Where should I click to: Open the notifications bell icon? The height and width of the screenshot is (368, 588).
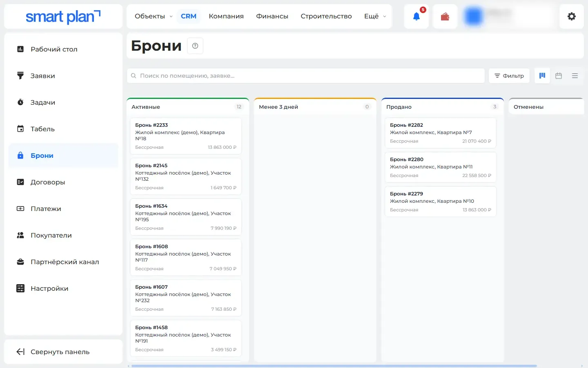pyautogui.click(x=416, y=16)
